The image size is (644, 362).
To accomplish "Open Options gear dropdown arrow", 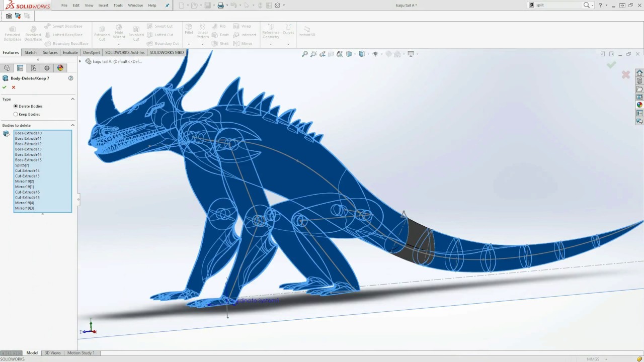I will click(284, 6).
